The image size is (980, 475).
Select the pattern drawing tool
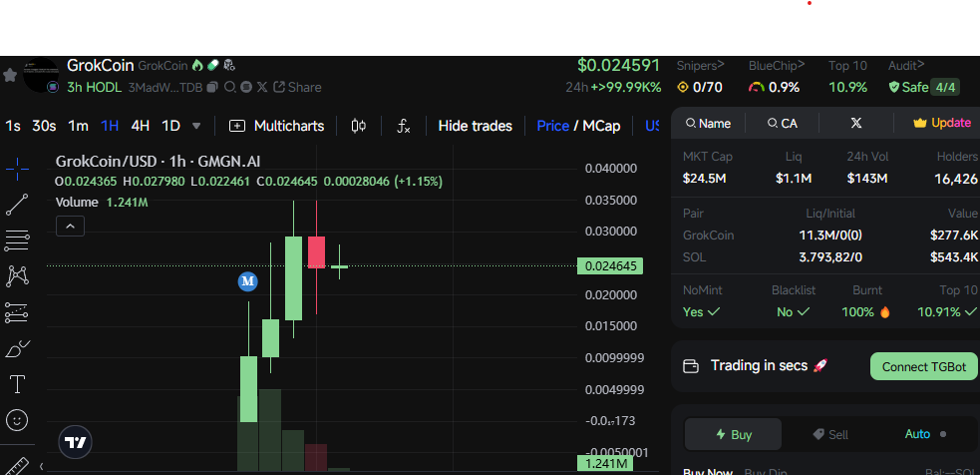click(17, 276)
